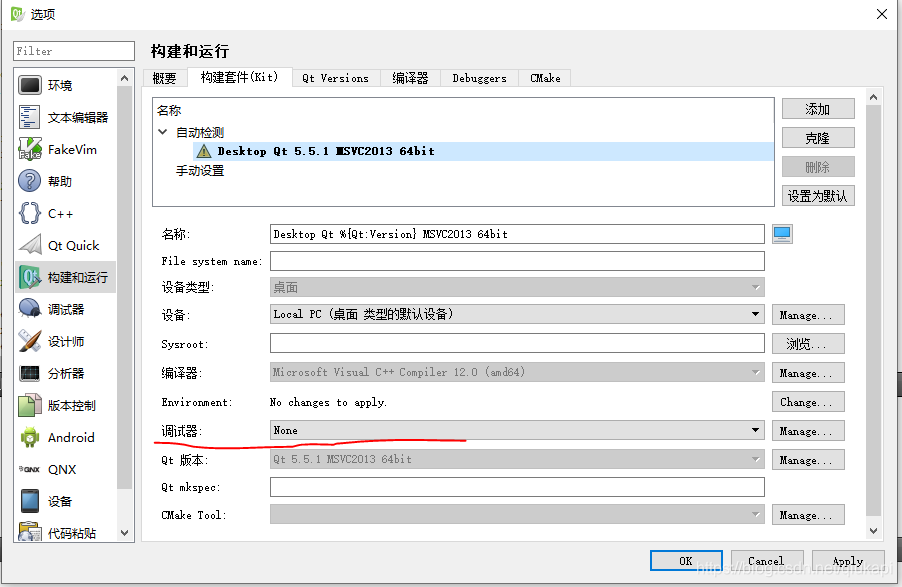
Task: Click Manage button for 调试器
Action: [808, 431]
